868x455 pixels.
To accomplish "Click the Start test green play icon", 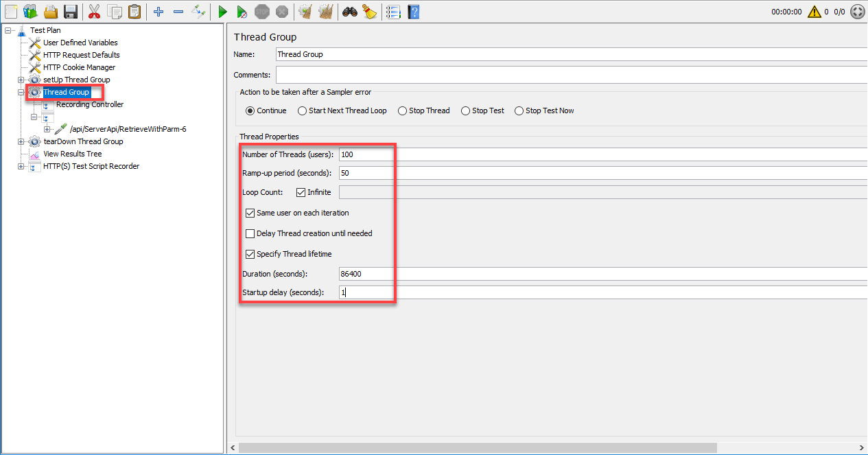I will (x=222, y=12).
